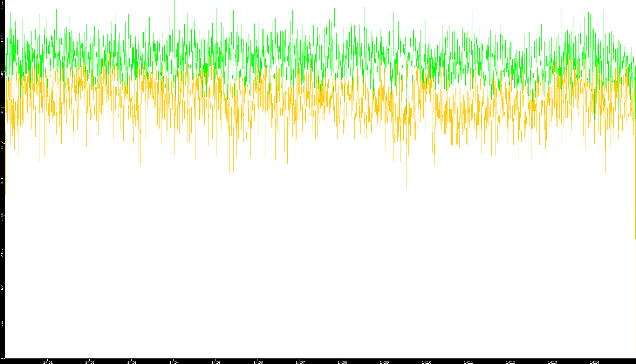Select the 14:05 time axis label
This screenshot has width=636, height=364.
click(x=216, y=362)
